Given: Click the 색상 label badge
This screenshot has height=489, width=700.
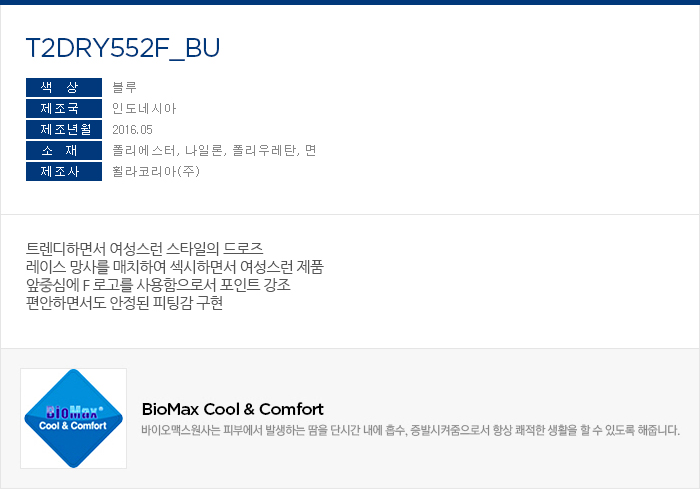Looking at the screenshot, I should 64,87.
